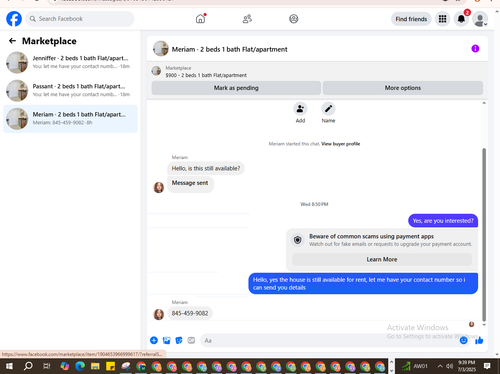The image size is (500, 374).
Task: Launch Microsoft Edge from taskbar
Action: coord(80,366)
